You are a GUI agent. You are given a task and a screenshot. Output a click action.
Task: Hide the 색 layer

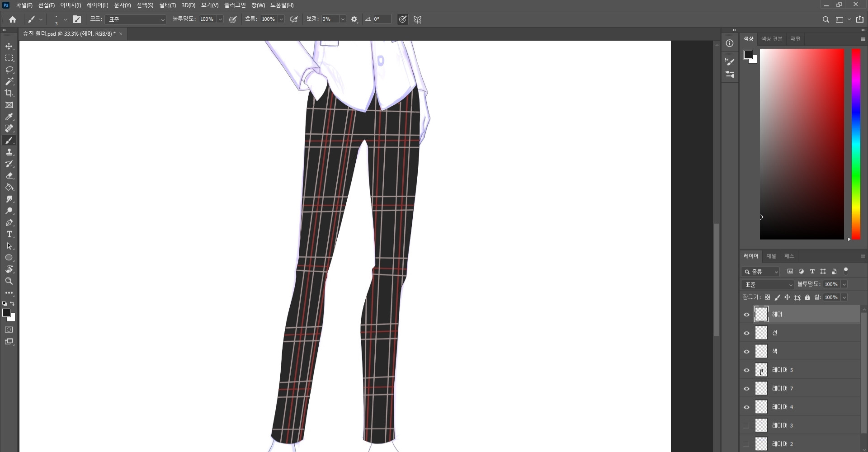pos(746,352)
